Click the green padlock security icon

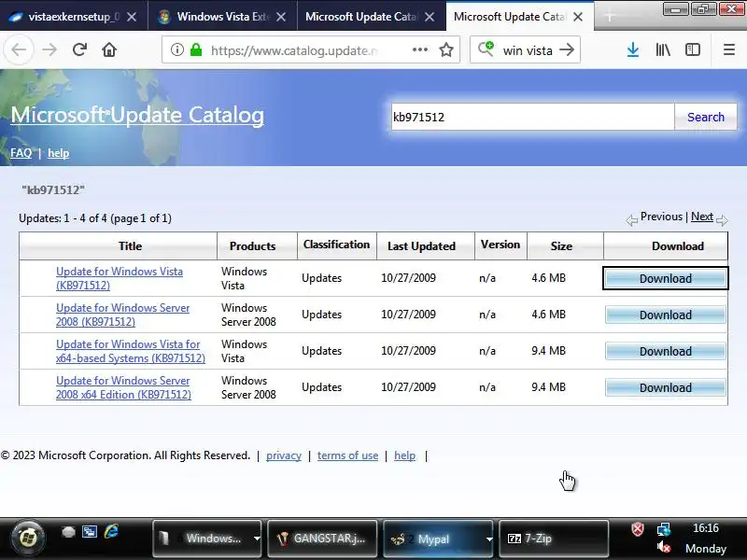196,49
